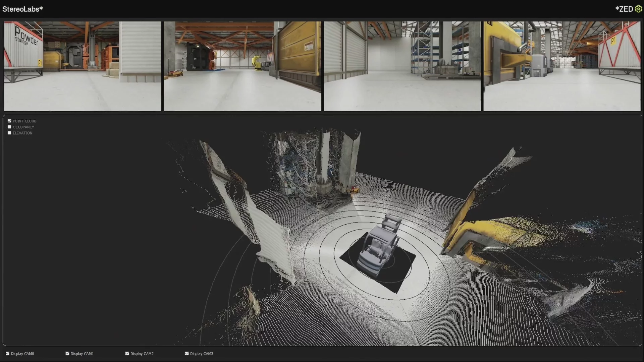The image size is (644, 362).
Task: Enable the ELEVATION checkbox
Action: [9, 133]
